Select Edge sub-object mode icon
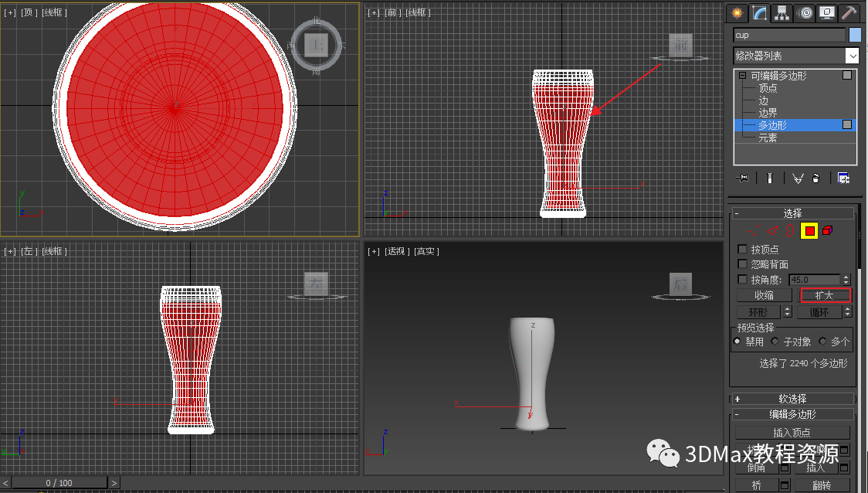Viewport: 868px width, 493px height. click(772, 230)
